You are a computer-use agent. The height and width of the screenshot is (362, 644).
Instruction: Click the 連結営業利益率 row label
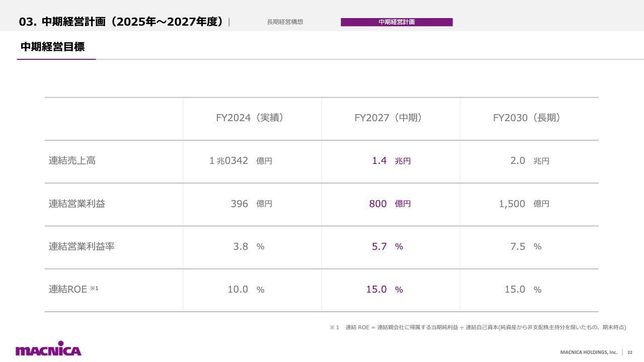[82, 246]
